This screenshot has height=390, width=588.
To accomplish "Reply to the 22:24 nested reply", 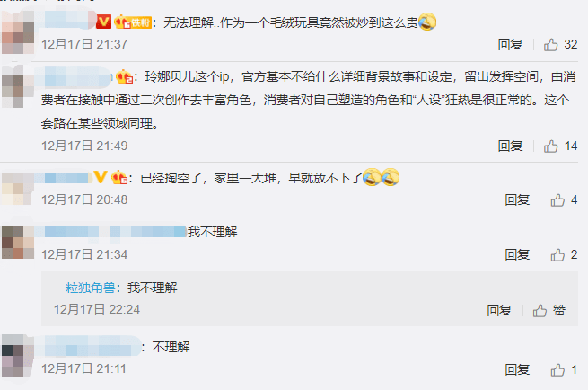I will 499,310.
